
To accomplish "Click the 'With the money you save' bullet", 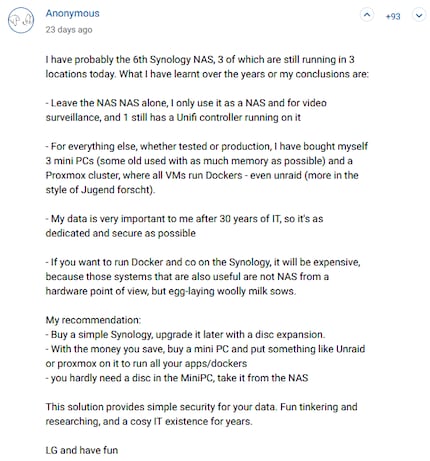I will [205, 356].
